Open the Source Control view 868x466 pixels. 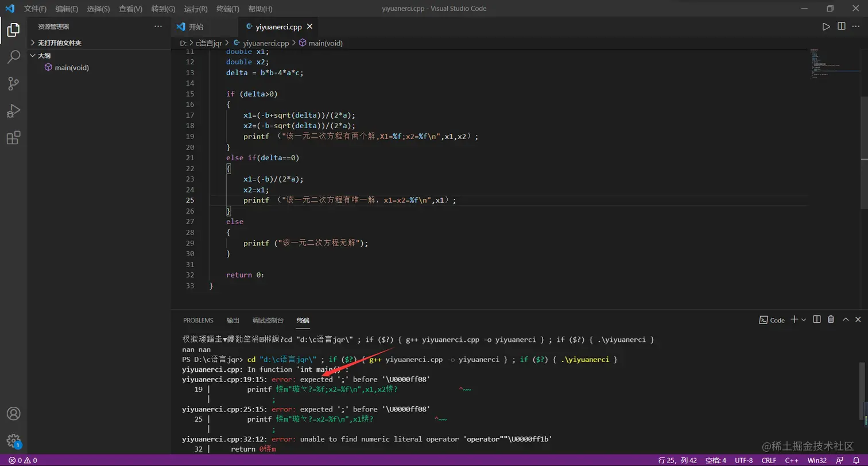[14, 83]
